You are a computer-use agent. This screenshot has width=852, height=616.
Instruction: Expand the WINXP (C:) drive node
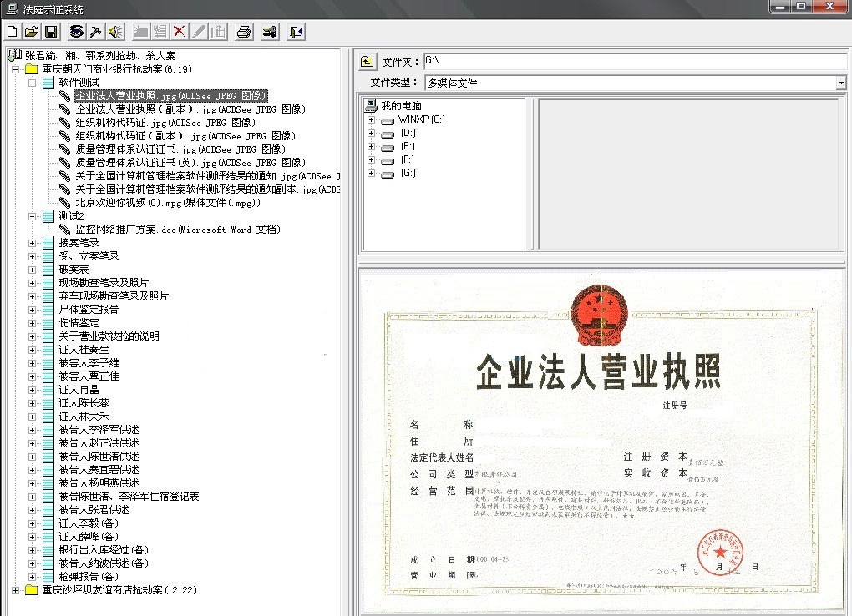click(x=371, y=120)
